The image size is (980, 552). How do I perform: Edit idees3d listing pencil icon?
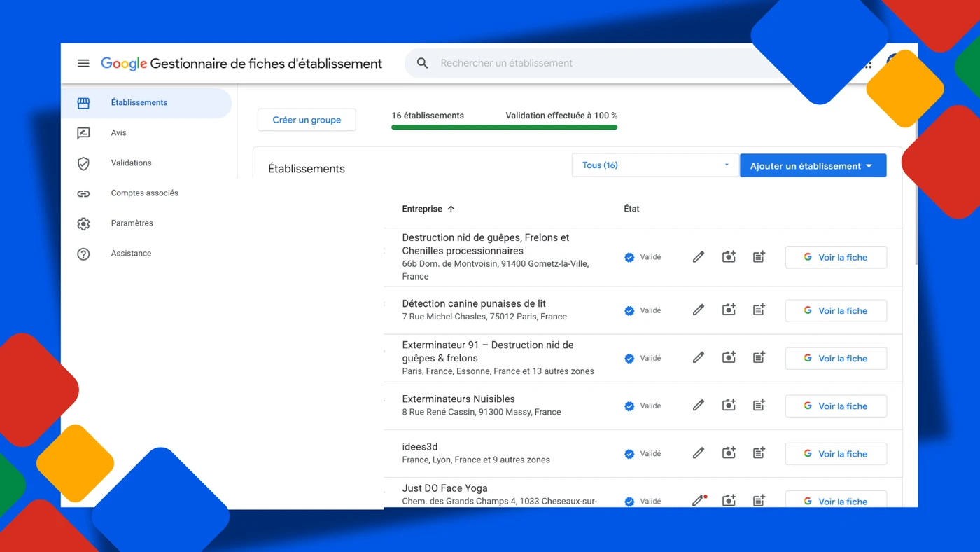click(x=698, y=453)
